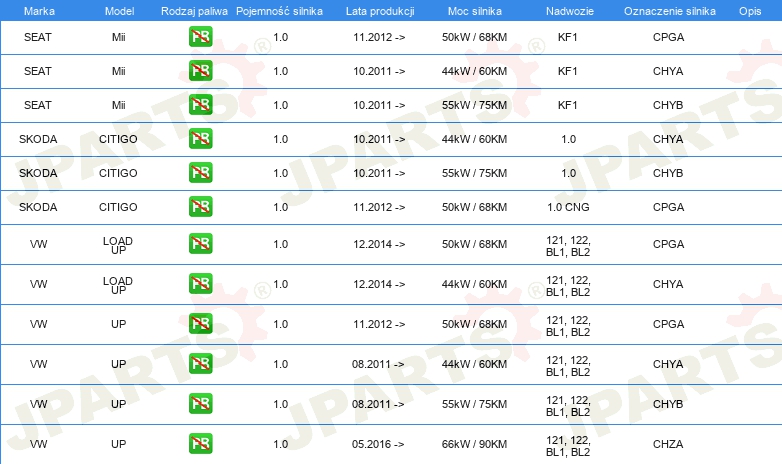Click the Lata produkcji column header
This screenshot has height=464, width=782.
(x=380, y=11)
